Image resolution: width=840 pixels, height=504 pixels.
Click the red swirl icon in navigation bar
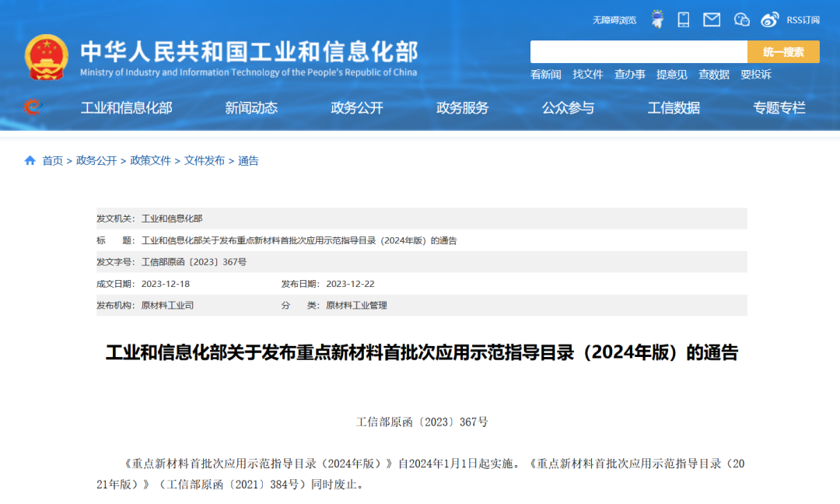pos(32,107)
